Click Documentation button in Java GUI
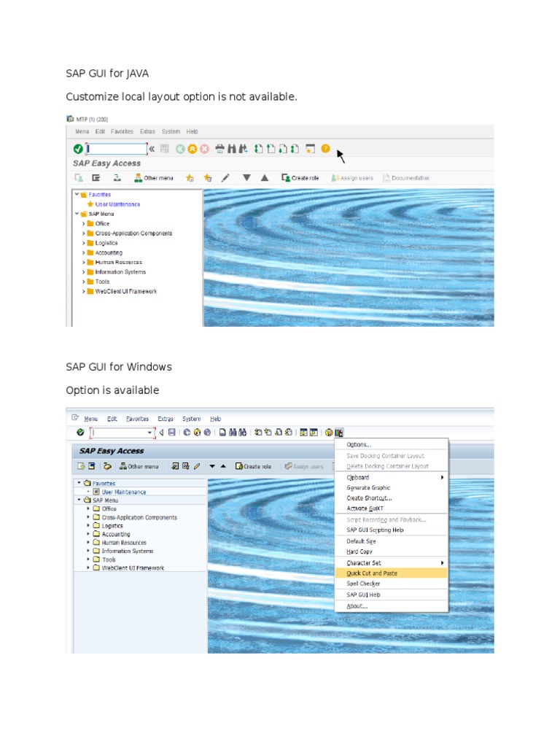Viewport: 560px width, 747px height. click(x=406, y=178)
